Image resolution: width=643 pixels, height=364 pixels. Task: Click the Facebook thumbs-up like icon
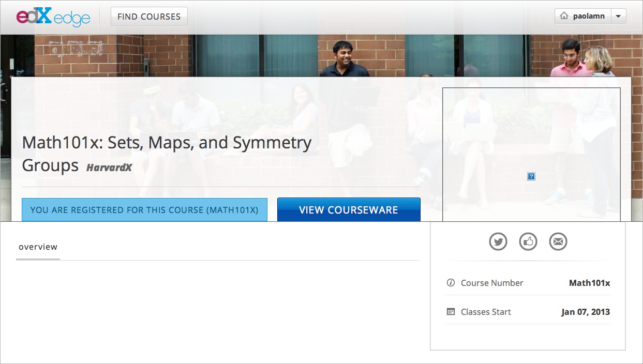pyautogui.click(x=528, y=241)
